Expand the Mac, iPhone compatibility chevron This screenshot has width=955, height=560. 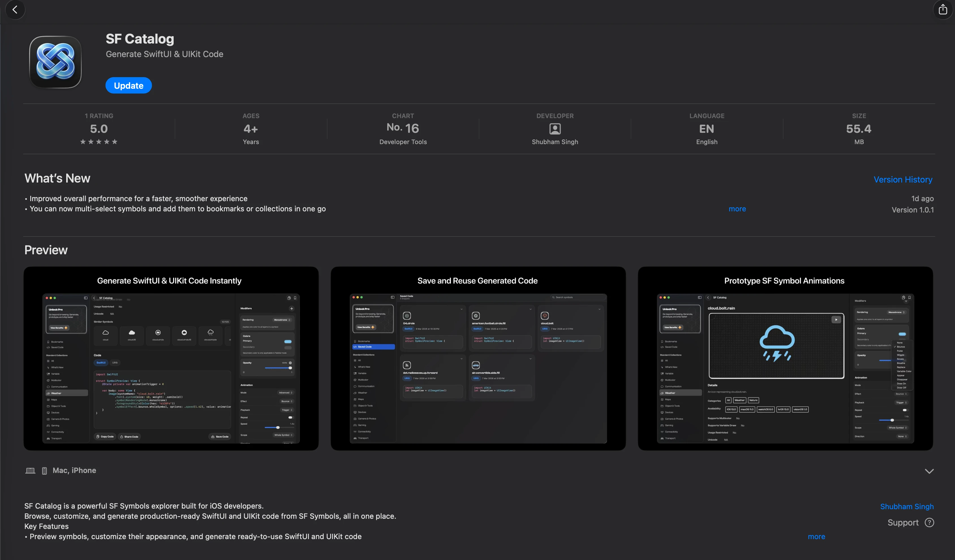(x=929, y=471)
